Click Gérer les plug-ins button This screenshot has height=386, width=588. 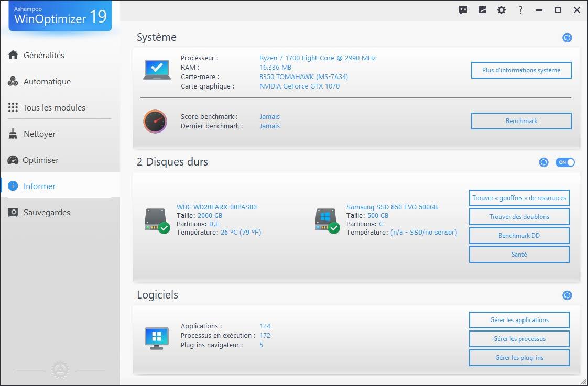519,358
